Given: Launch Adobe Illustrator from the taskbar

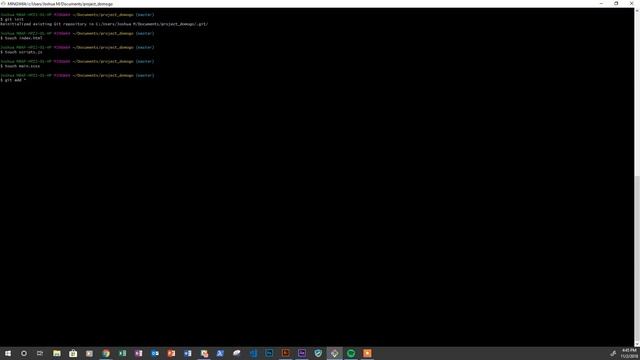Looking at the screenshot, I should tap(286, 353).
